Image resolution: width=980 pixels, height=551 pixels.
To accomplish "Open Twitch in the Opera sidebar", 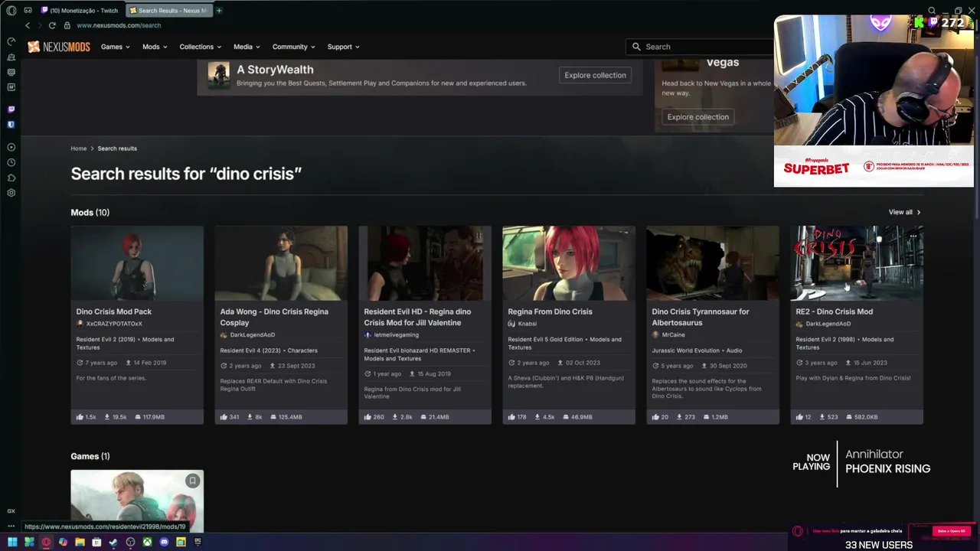I will click(11, 109).
